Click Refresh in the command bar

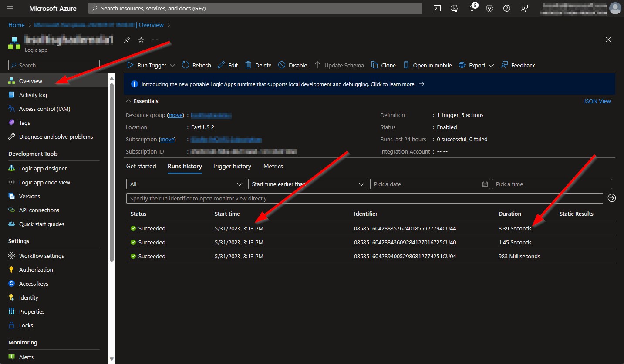pyautogui.click(x=196, y=65)
